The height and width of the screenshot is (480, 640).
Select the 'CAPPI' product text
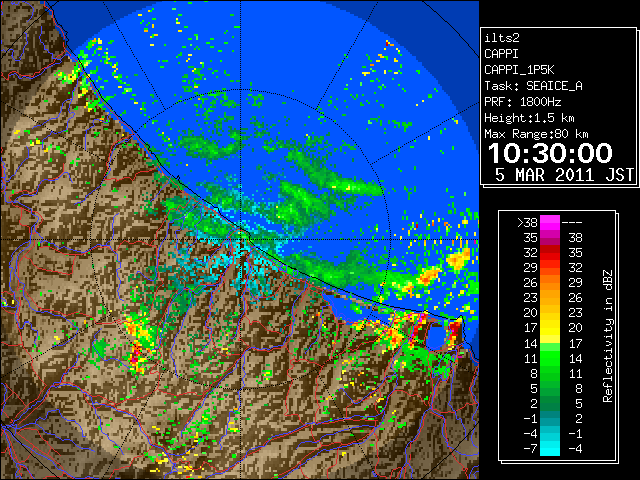502,54
